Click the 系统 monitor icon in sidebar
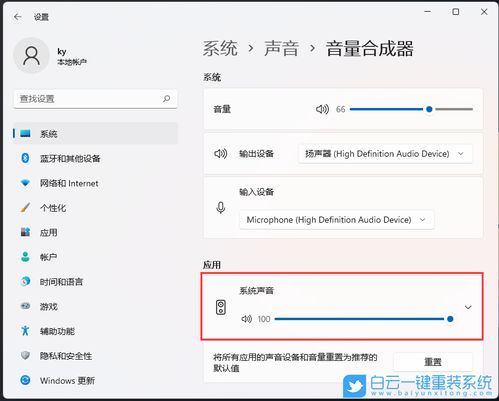The width and height of the screenshot is (499, 401). tap(25, 134)
